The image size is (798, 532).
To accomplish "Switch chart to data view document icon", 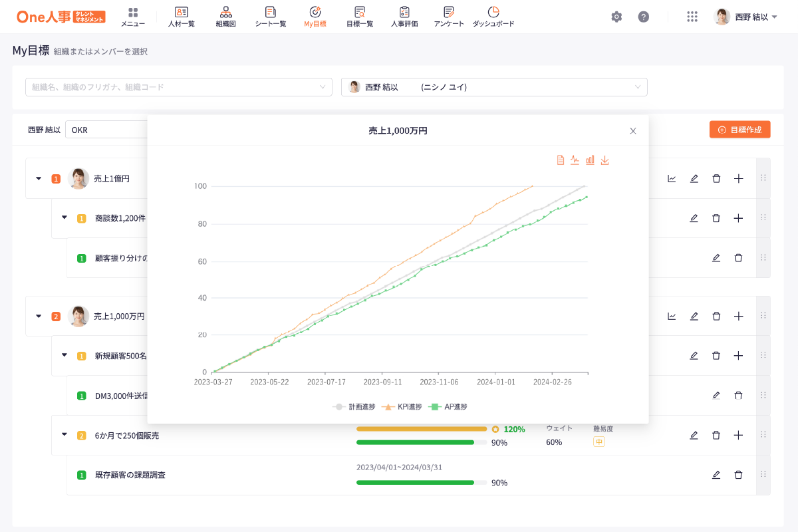I will [560, 160].
